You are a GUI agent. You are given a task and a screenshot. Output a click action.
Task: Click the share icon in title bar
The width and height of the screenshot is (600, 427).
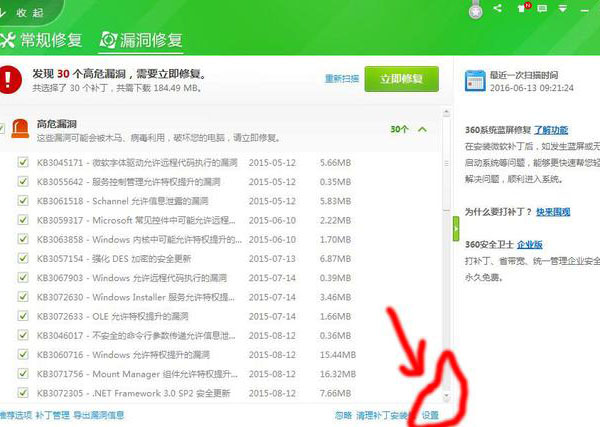[497, 8]
